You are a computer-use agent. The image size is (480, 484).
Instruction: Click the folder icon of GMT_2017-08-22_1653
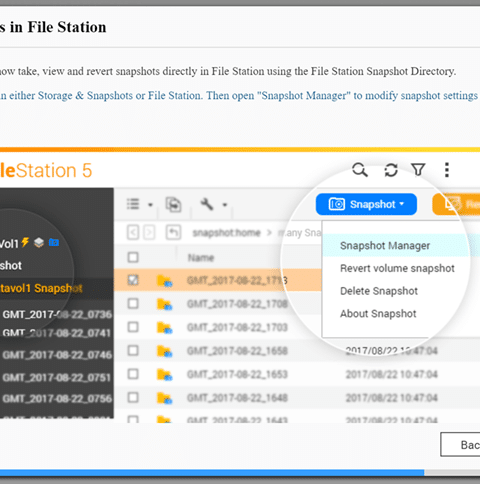point(164,374)
